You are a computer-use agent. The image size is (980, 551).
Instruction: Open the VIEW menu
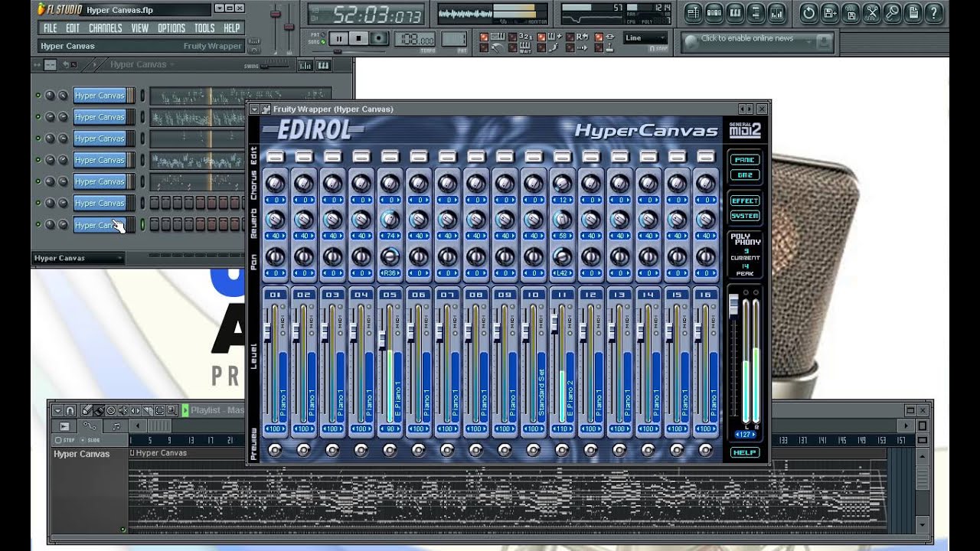[139, 28]
